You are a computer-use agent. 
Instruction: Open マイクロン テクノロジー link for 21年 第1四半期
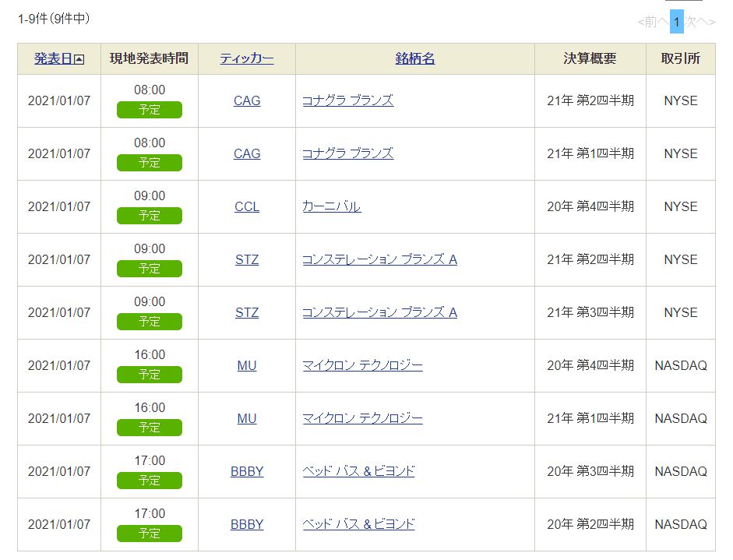[363, 418]
